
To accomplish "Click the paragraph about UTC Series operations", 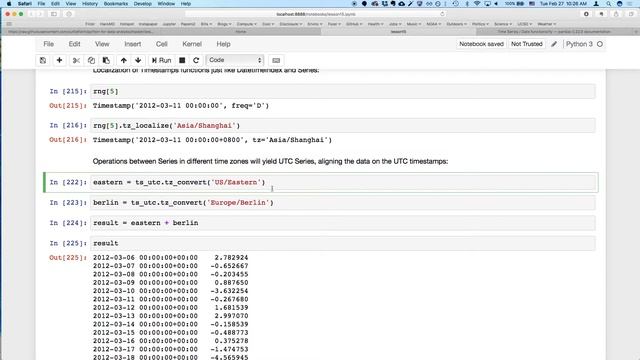I will 270,161.
